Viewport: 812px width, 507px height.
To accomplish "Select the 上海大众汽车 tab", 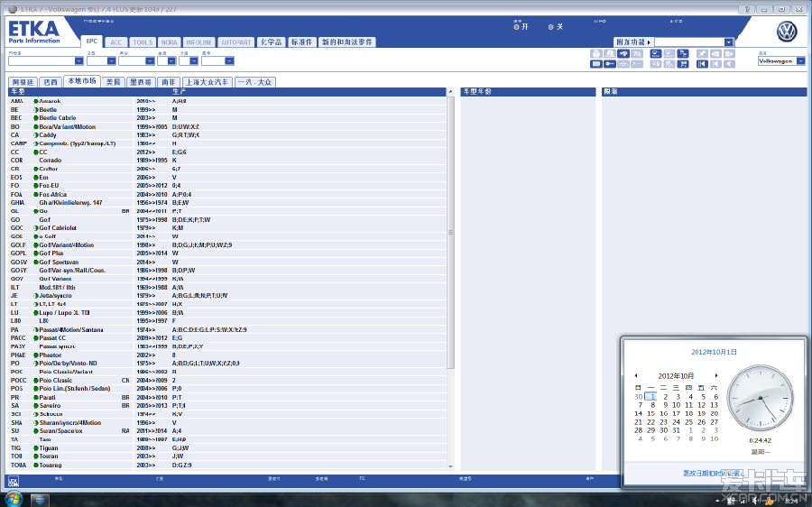I will pos(208,82).
